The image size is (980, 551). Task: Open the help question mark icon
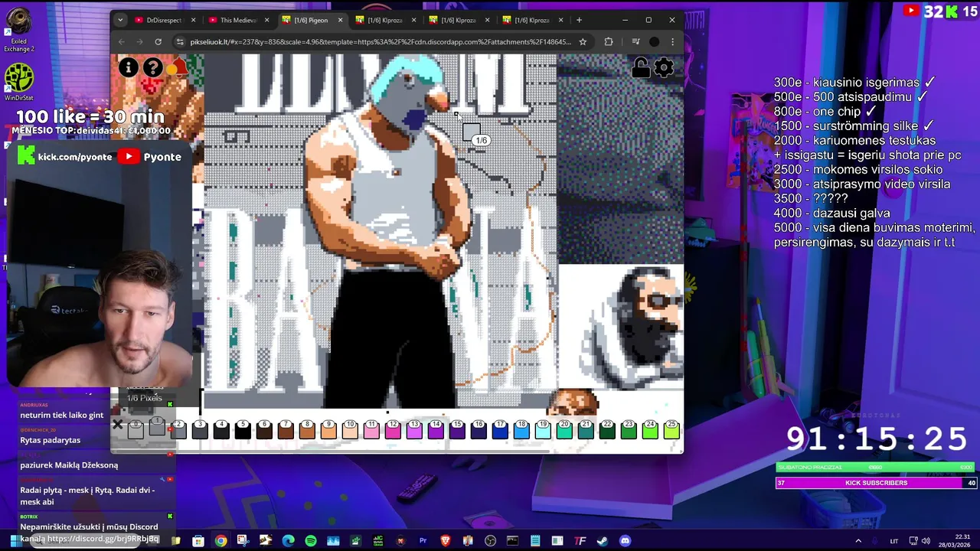tap(152, 67)
